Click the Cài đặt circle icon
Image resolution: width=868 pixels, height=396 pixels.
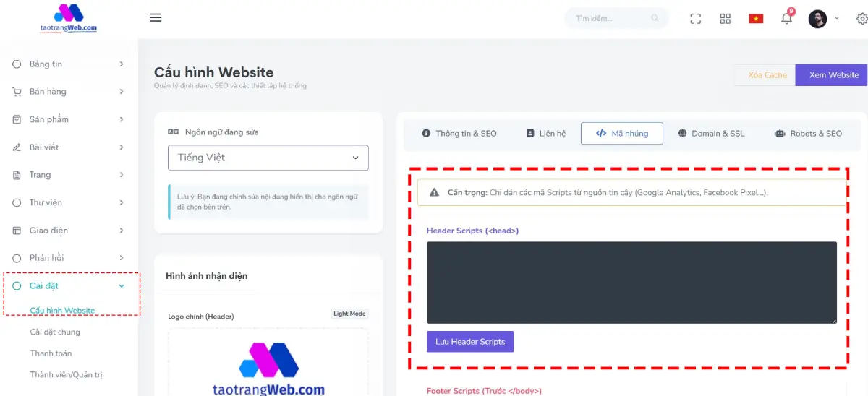(x=17, y=286)
